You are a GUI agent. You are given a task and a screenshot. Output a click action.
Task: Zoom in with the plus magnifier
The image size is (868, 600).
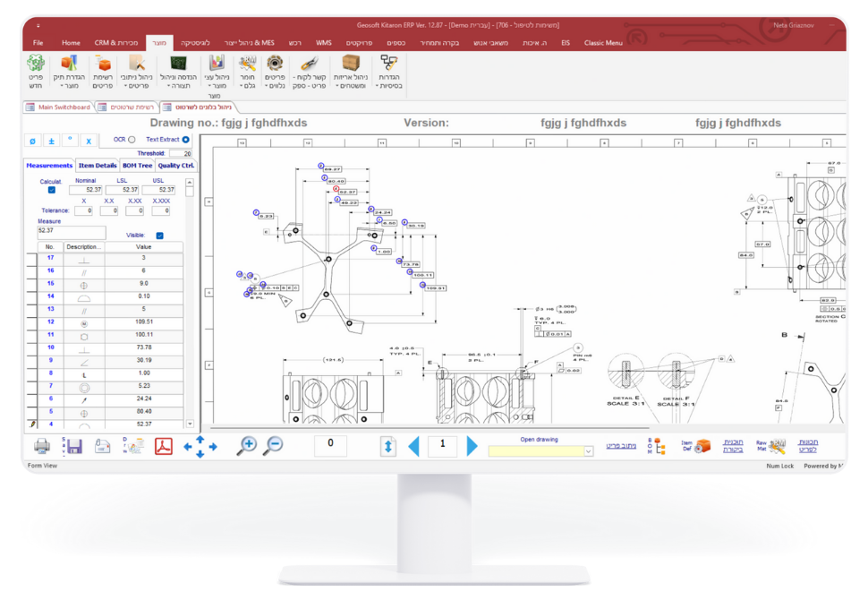pos(247,445)
